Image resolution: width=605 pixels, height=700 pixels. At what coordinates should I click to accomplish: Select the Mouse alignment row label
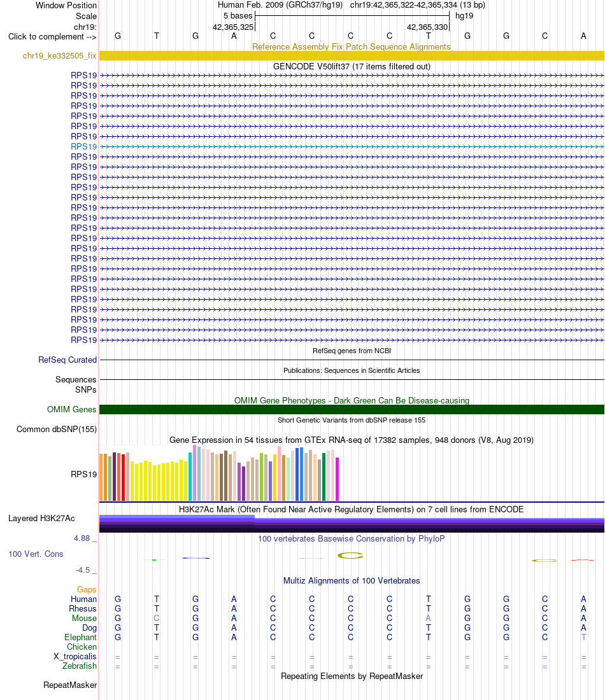click(85, 619)
